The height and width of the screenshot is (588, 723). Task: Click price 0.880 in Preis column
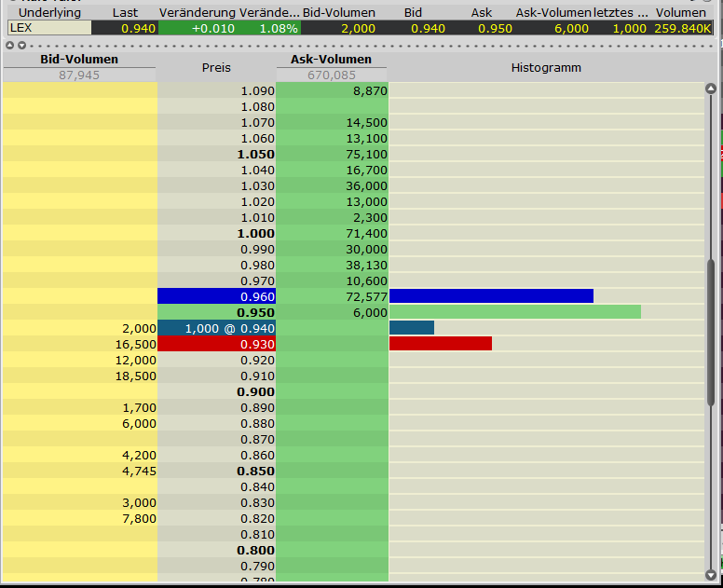click(x=257, y=423)
